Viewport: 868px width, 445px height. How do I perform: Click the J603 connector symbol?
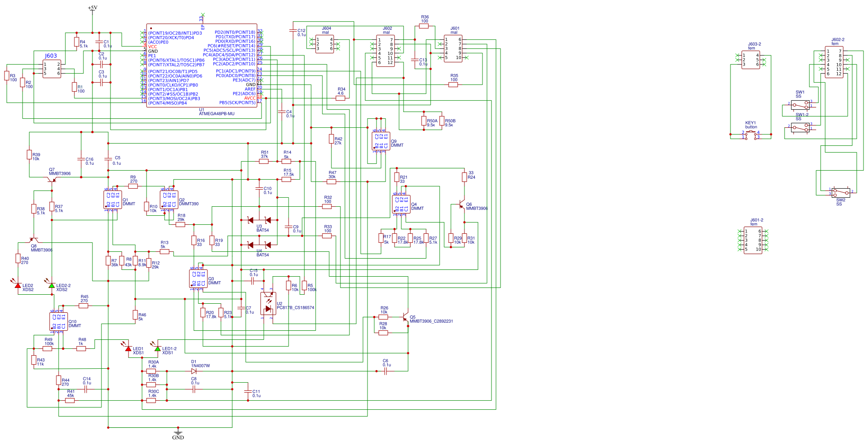coord(52,69)
